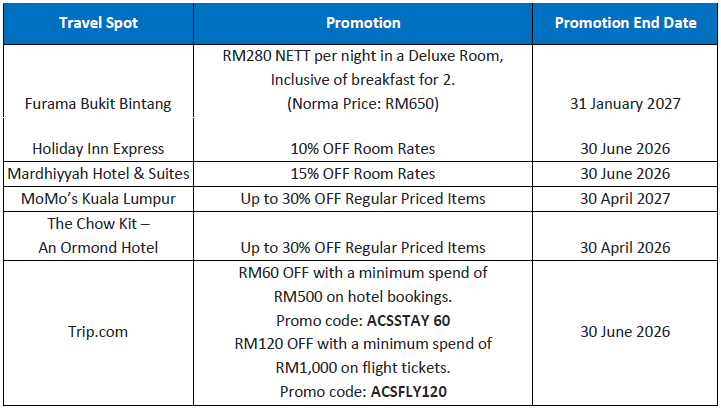721x408 pixels.
Task: Select the 15% OFF Room Rates cell
Action: (x=363, y=174)
